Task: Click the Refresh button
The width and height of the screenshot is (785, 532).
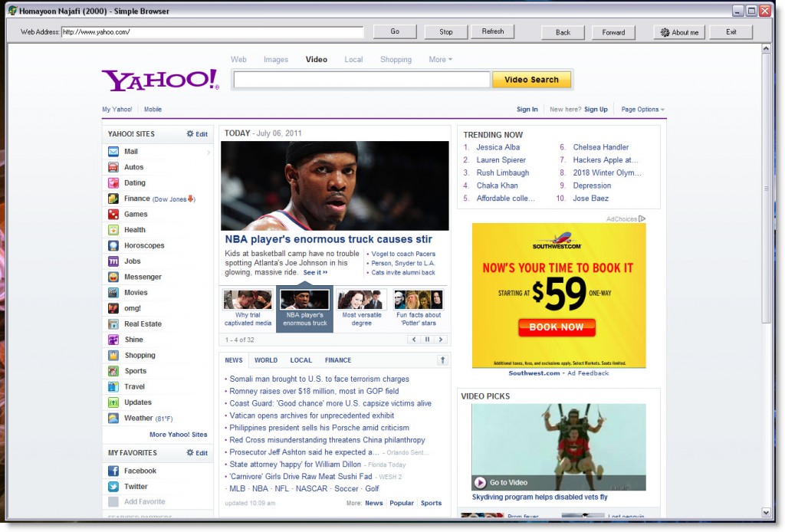Action: tap(493, 31)
